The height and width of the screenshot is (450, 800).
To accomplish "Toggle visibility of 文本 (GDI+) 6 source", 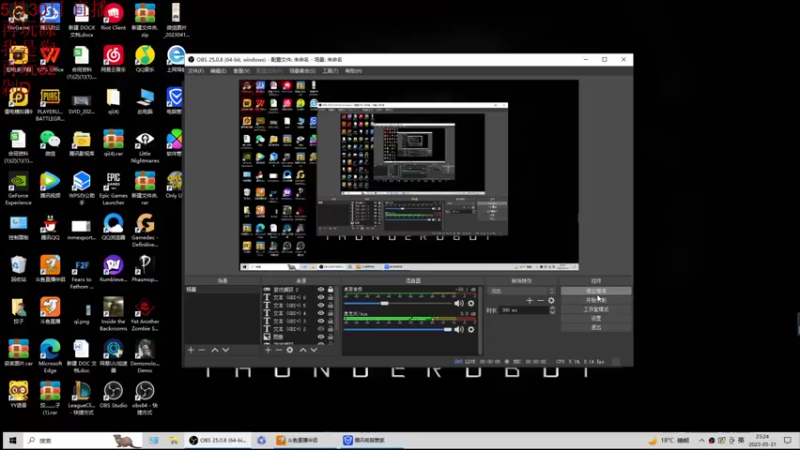I will (x=321, y=297).
